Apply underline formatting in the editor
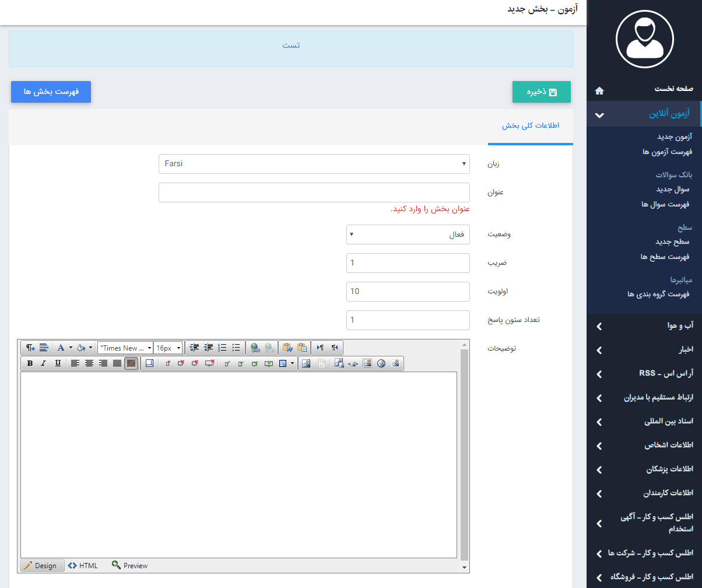This screenshot has height=588, width=702. click(x=57, y=363)
